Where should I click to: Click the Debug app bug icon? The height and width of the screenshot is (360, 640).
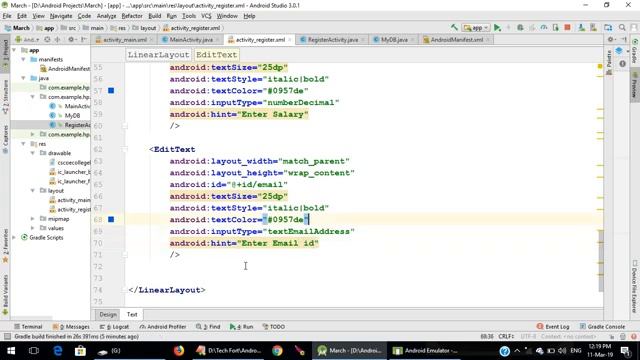point(520,27)
